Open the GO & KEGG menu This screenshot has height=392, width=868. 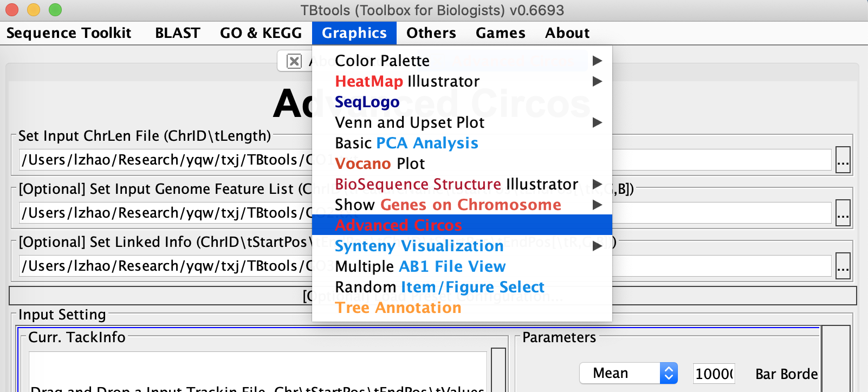tap(261, 33)
